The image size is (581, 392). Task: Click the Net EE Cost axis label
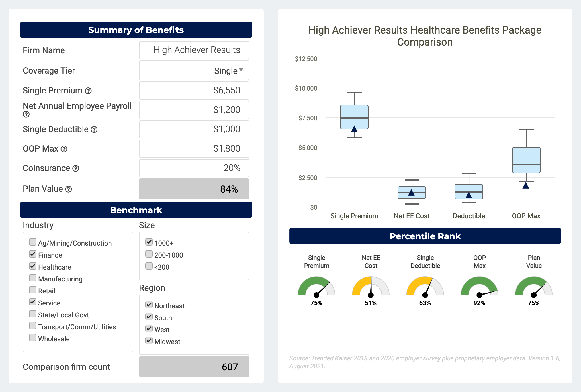412,216
